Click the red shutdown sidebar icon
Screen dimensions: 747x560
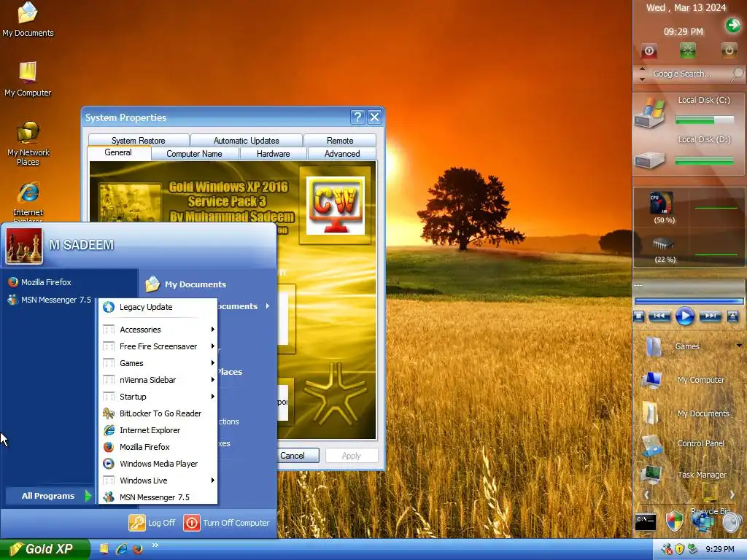[x=649, y=51]
